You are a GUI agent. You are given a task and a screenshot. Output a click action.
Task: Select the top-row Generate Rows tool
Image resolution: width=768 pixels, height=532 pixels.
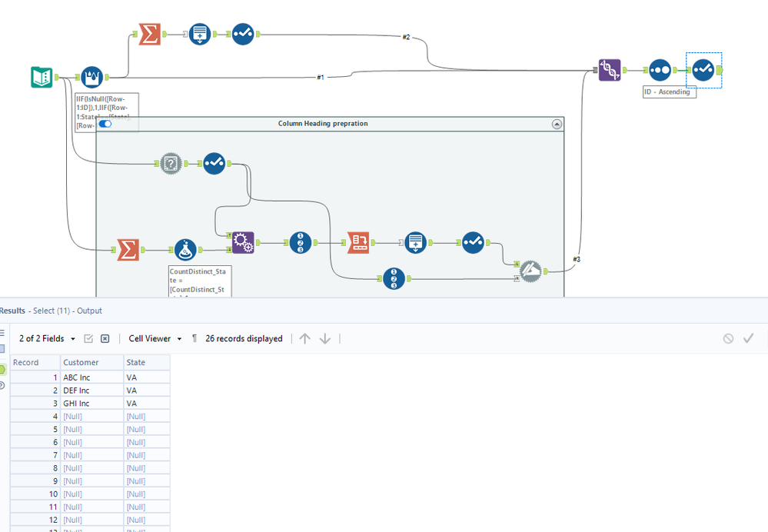point(200,35)
